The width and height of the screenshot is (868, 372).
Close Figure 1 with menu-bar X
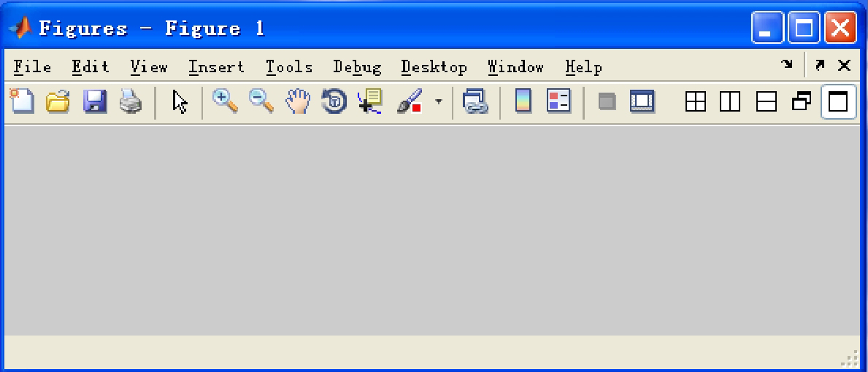click(844, 65)
